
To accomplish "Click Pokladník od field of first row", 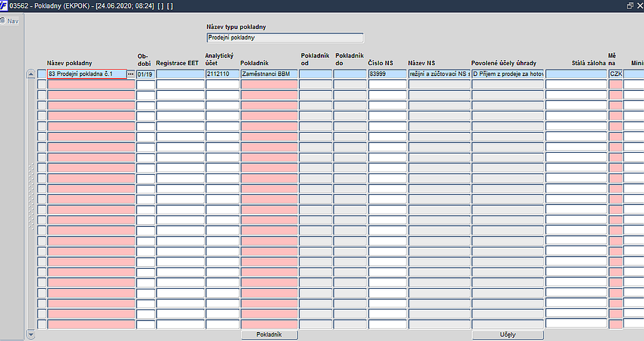I will click(x=316, y=74).
